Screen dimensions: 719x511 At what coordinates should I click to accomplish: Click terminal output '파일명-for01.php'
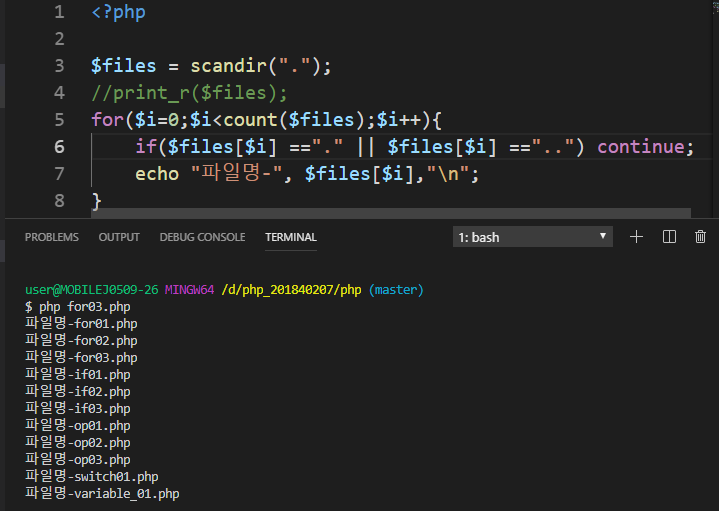[x=81, y=323]
